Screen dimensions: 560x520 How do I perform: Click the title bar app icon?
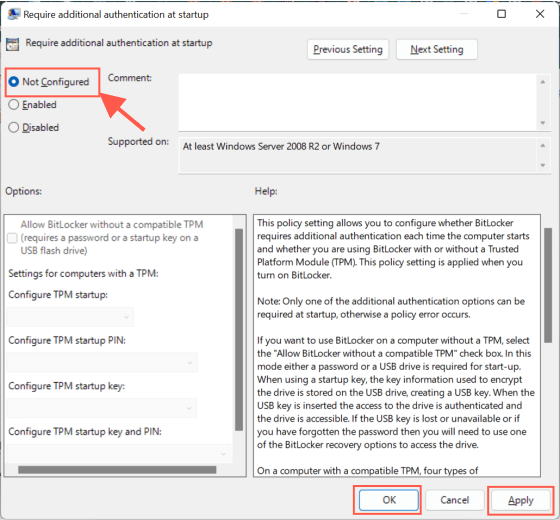[14, 14]
